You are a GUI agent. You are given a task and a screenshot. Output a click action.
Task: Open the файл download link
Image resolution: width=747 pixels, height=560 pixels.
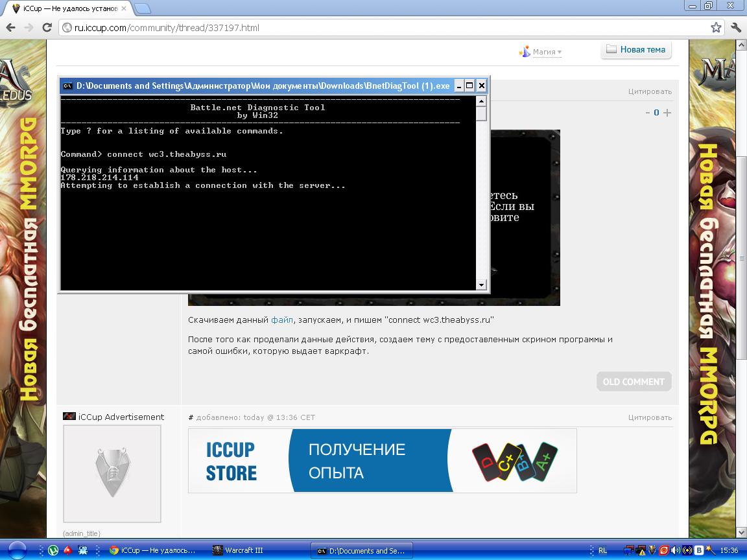tap(282, 320)
